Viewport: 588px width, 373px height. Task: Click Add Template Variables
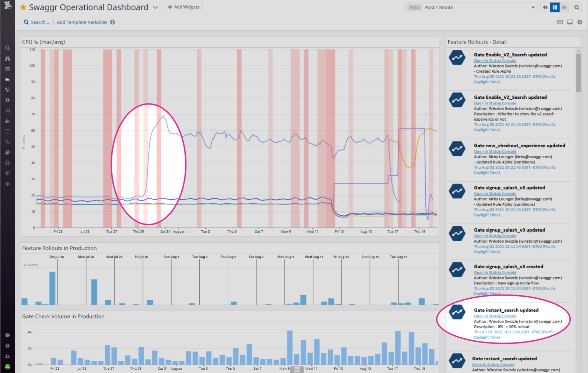pos(82,22)
